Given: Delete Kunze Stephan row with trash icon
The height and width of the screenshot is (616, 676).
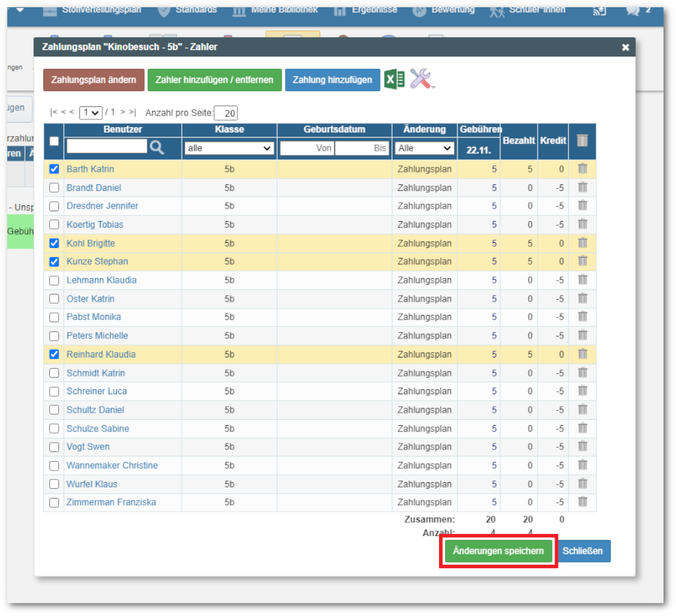Looking at the screenshot, I should (582, 261).
